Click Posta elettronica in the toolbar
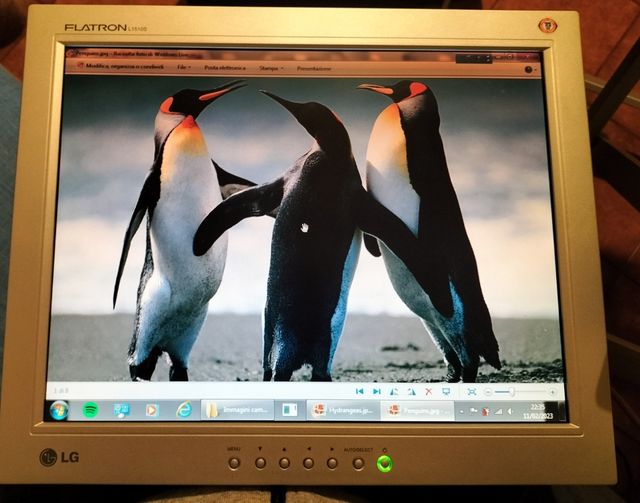 [225, 68]
